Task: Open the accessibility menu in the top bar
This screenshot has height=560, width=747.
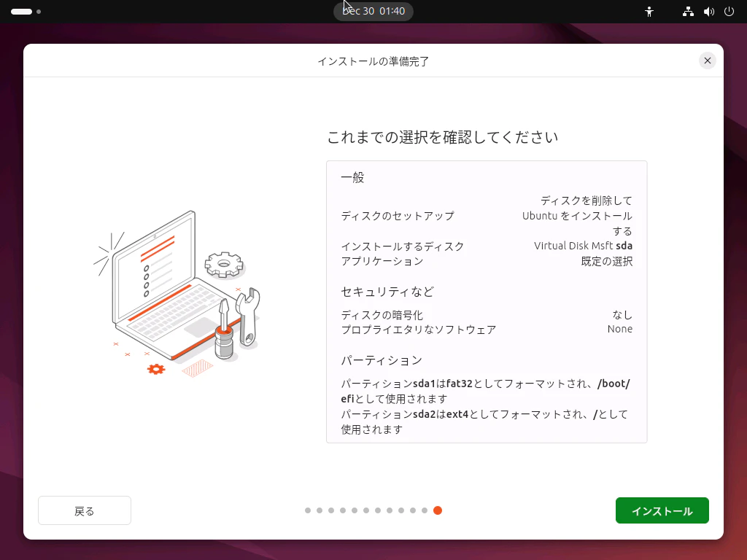Action: 649,11
